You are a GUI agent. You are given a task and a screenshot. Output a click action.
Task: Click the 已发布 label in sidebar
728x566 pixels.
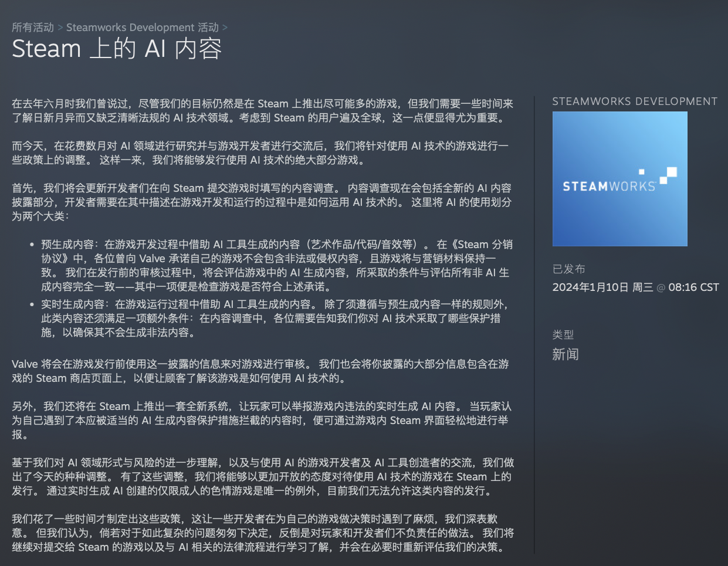[568, 269]
